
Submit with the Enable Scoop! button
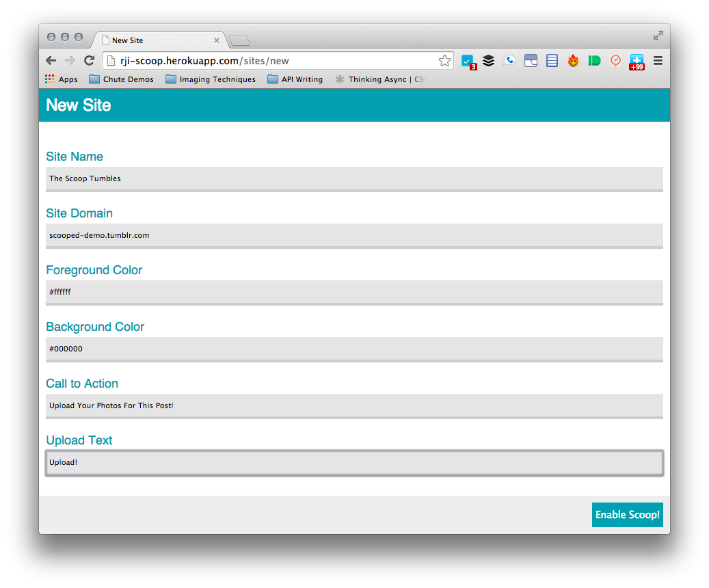tap(627, 515)
